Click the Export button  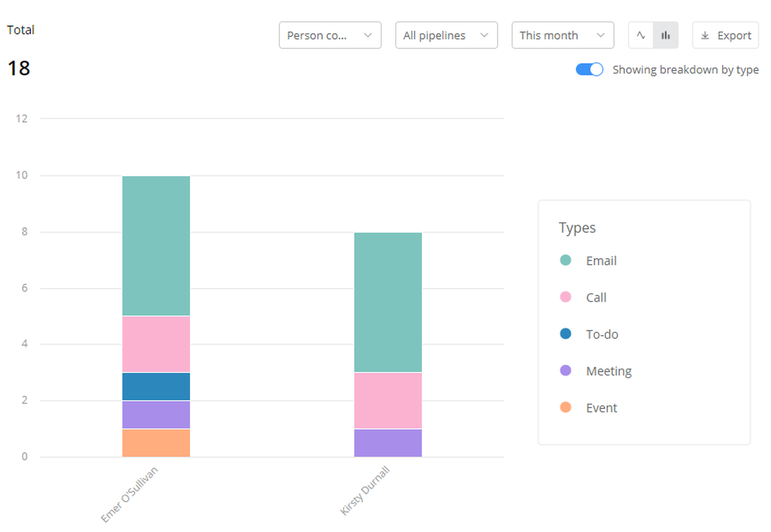pos(725,35)
